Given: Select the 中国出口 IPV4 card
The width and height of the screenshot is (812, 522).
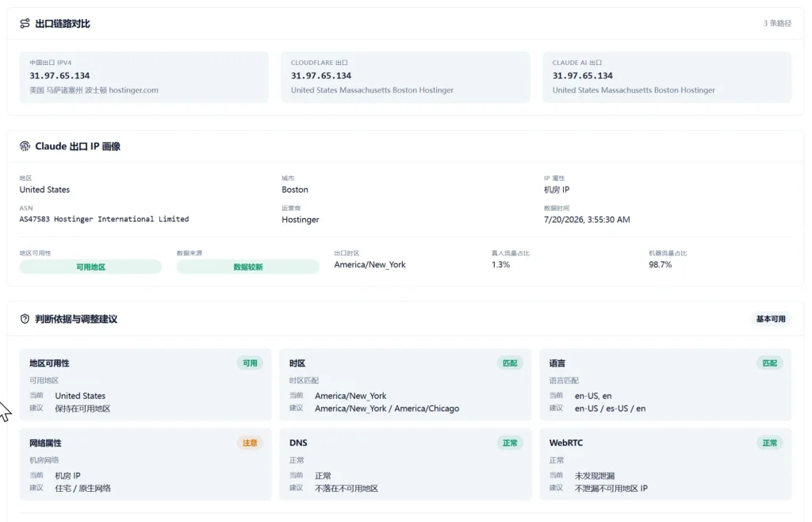Looking at the screenshot, I should pos(144,77).
